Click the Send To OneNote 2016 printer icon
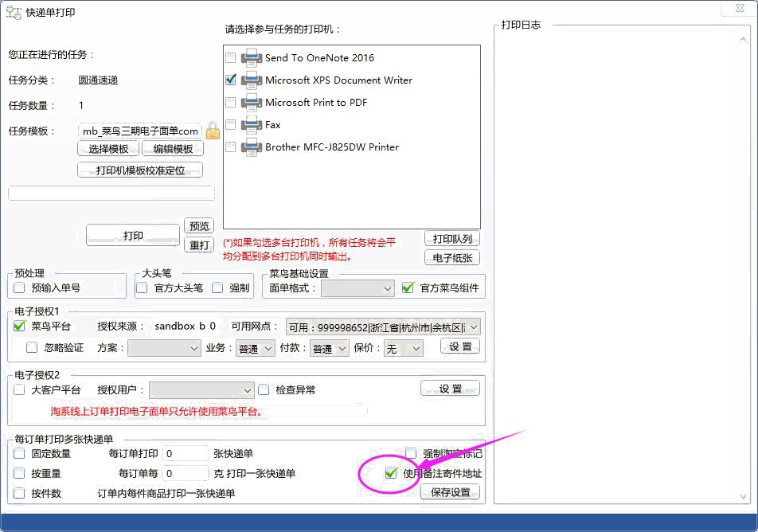This screenshot has height=532, width=758. [x=252, y=57]
